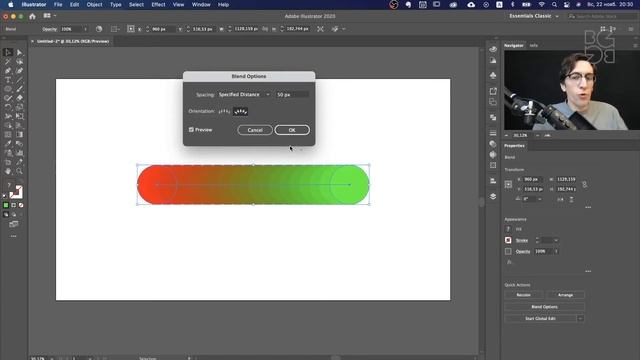Open Recolor Artwork icon in control bar
Image resolution: width=640 pixels, height=360 pixels.
(99, 29)
